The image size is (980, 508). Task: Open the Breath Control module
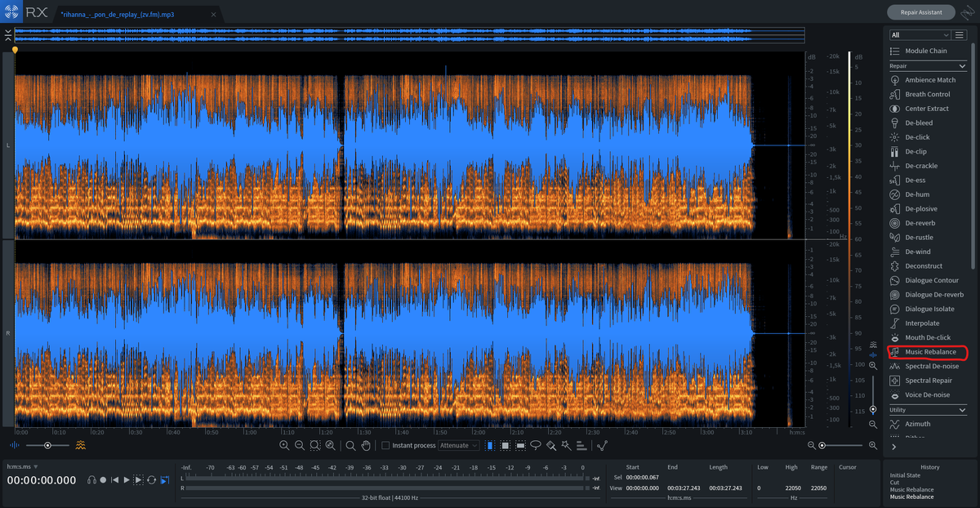tap(927, 95)
